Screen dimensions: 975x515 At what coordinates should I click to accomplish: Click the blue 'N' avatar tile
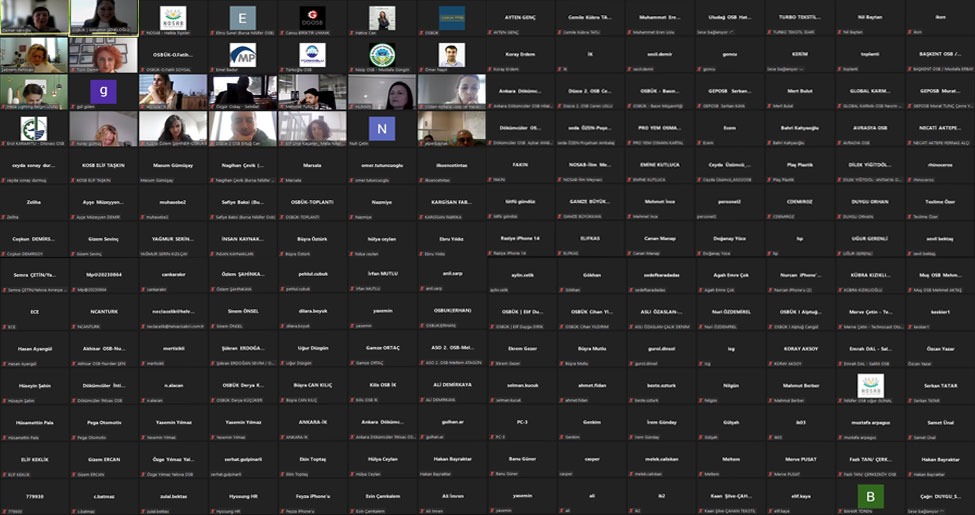click(x=382, y=128)
